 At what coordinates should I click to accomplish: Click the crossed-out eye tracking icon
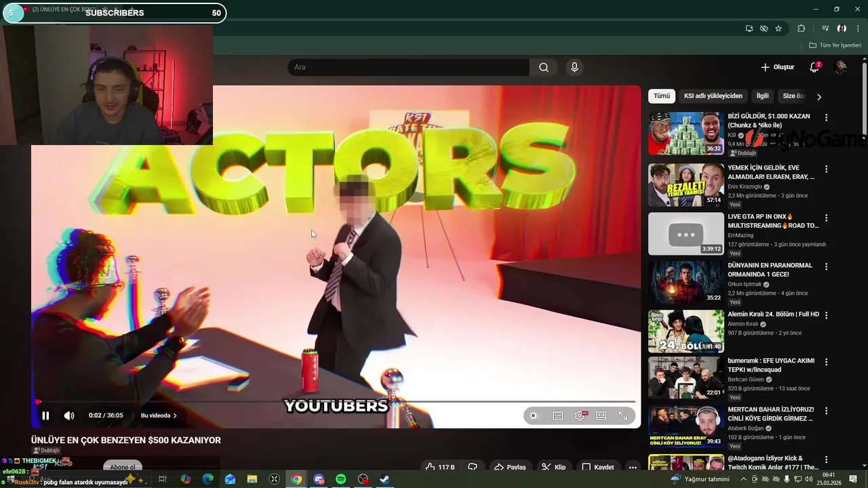click(x=764, y=28)
